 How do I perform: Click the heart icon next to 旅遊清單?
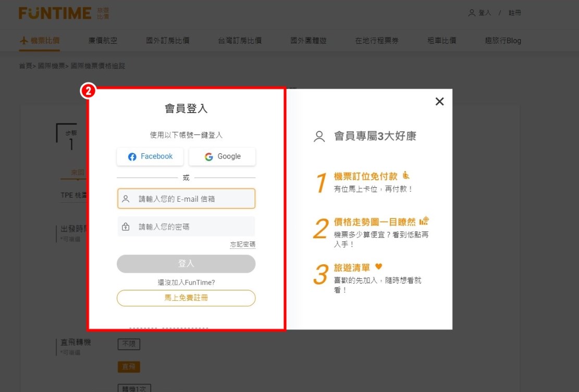pos(379,266)
